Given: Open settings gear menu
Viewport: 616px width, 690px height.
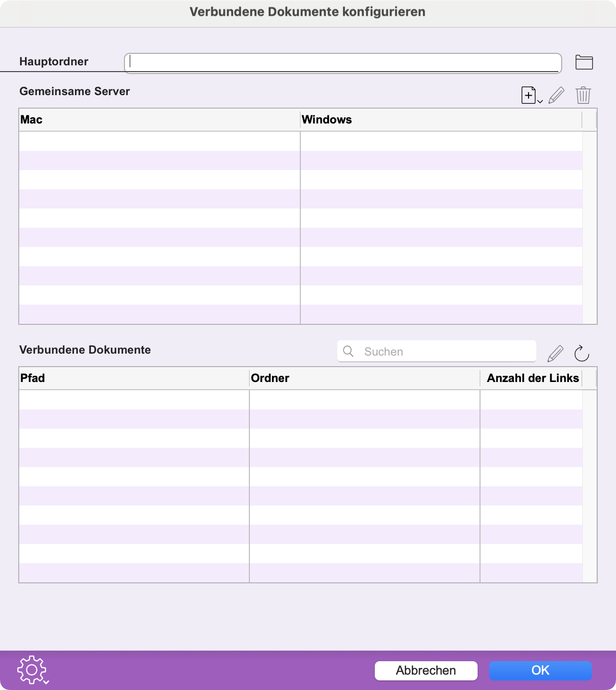Looking at the screenshot, I should 33,670.
